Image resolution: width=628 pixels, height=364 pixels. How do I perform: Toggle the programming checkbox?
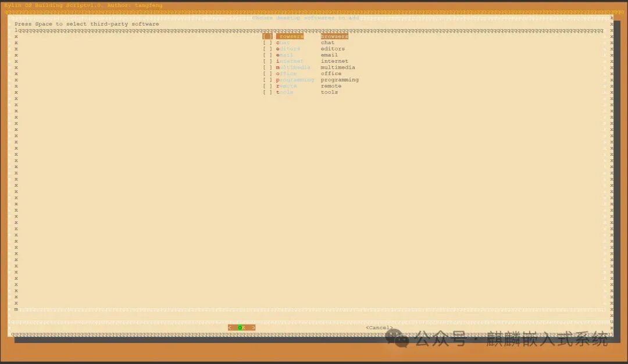click(267, 80)
